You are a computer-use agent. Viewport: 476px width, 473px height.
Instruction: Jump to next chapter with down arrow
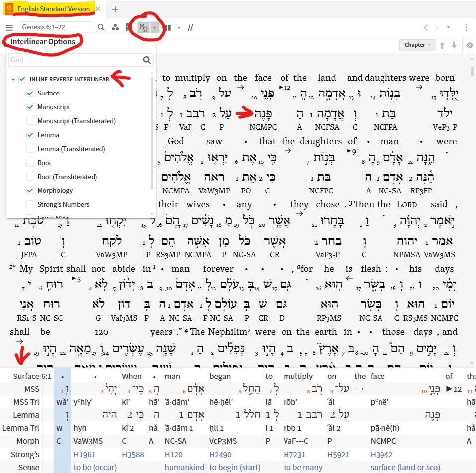(454, 45)
